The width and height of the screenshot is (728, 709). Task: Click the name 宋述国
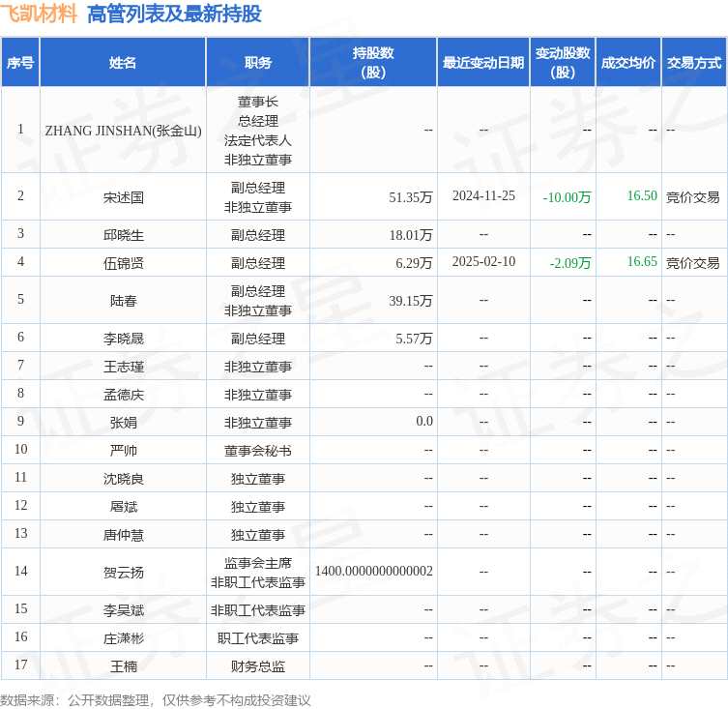tap(124, 197)
